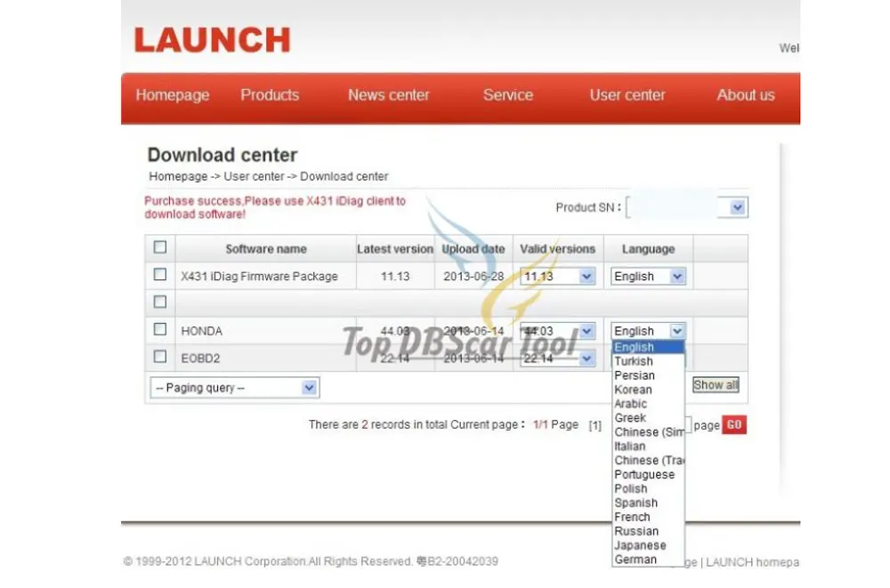Select the HONDA software checkbox
Viewport: 890px width, 588px height.
tap(160, 329)
